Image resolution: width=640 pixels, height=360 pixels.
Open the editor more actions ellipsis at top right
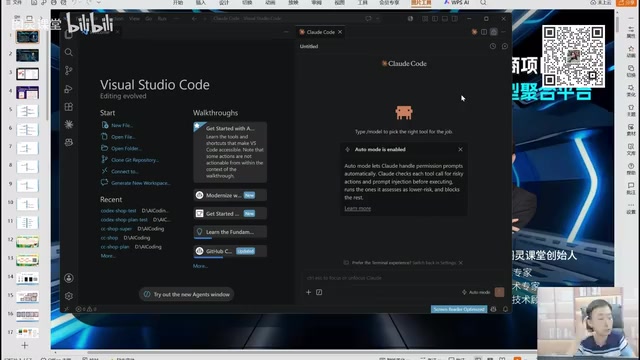point(503,32)
